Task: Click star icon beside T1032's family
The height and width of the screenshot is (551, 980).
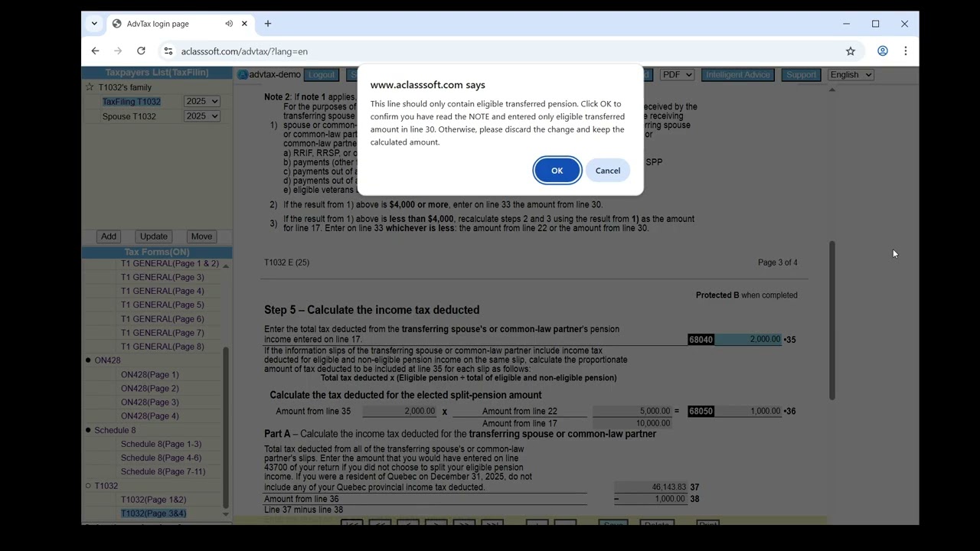Action: (90, 87)
